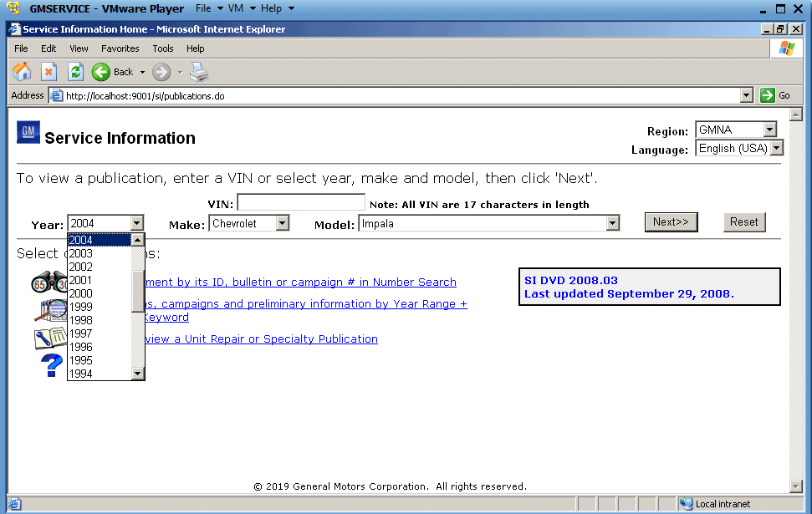
Task: Click the year list scrollbar thumb
Action: pyautogui.click(x=137, y=292)
